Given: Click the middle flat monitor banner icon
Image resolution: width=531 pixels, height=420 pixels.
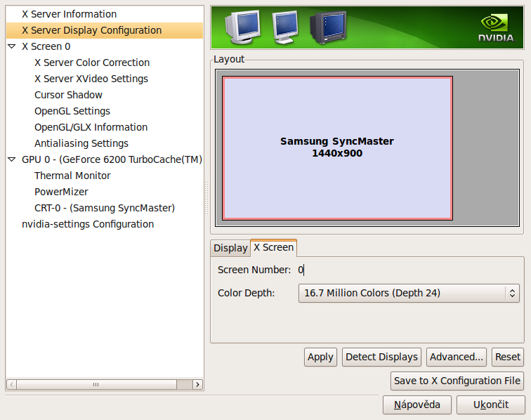Looking at the screenshot, I should (x=285, y=27).
